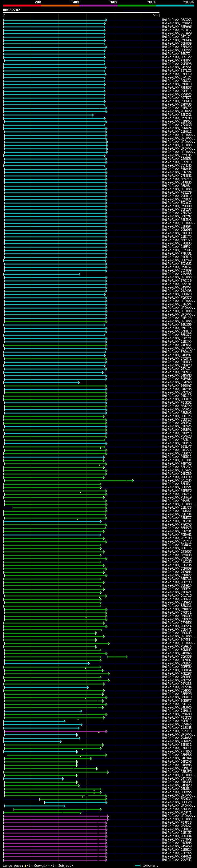This screenshot has height=868, width=197.
Task: Open hit UniRef100_B6TAV9
Action: coord(177,33)
